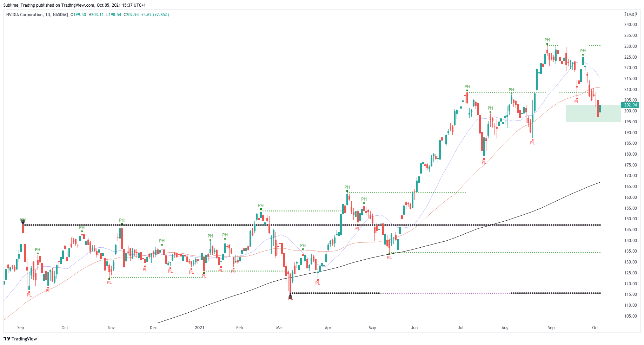Image resolution: width=644 pixels, height=345 pixels.
Task: Click the May label on time axis
Action: click(x=372, y=328)
